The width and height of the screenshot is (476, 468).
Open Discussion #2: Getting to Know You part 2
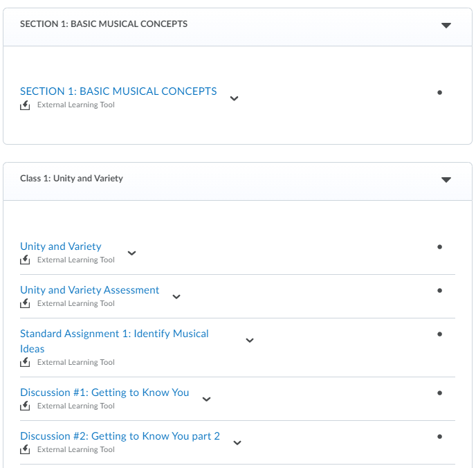pos(120,436)
